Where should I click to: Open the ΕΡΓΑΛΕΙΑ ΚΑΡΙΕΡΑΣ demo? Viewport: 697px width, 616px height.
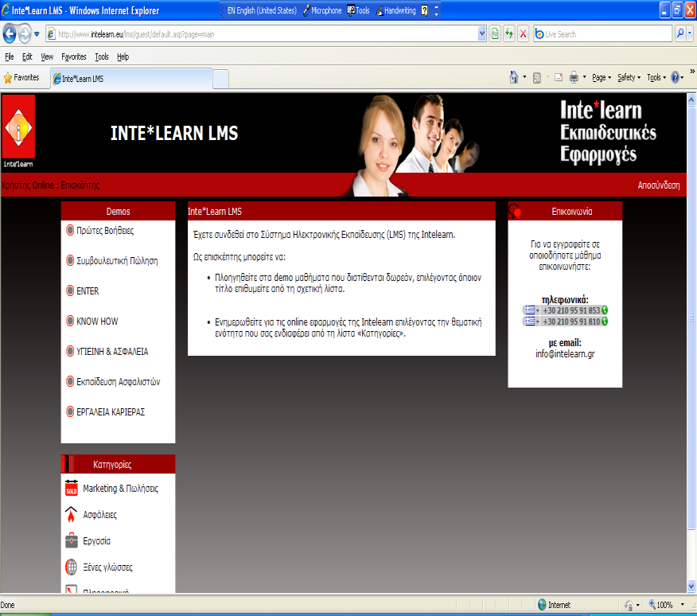click(x=111, y=411)
